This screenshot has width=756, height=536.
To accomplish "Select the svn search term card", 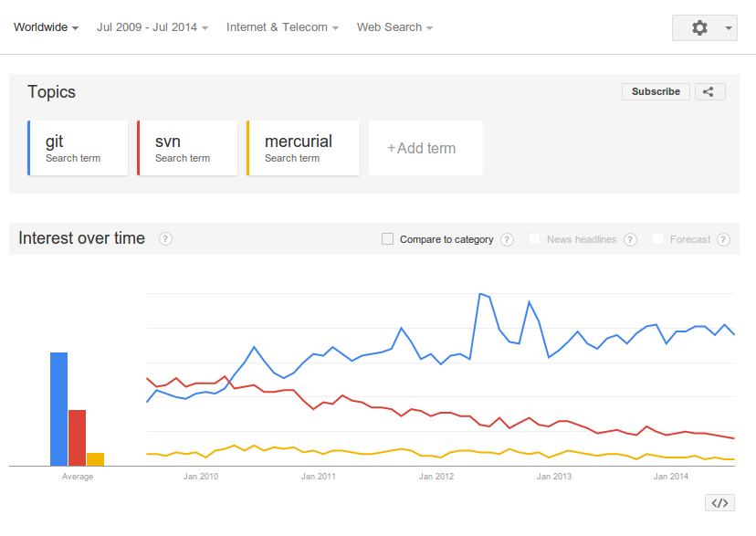I will click(x=187, y=148).
